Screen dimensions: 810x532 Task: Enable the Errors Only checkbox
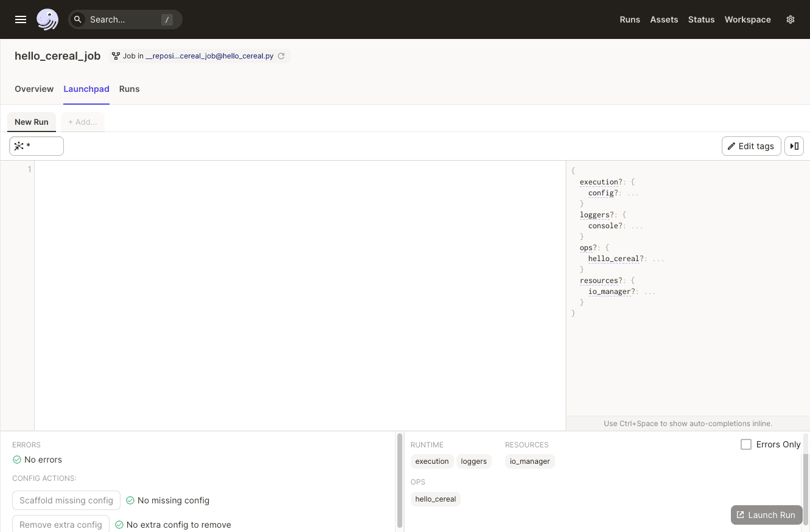(746, 444)
